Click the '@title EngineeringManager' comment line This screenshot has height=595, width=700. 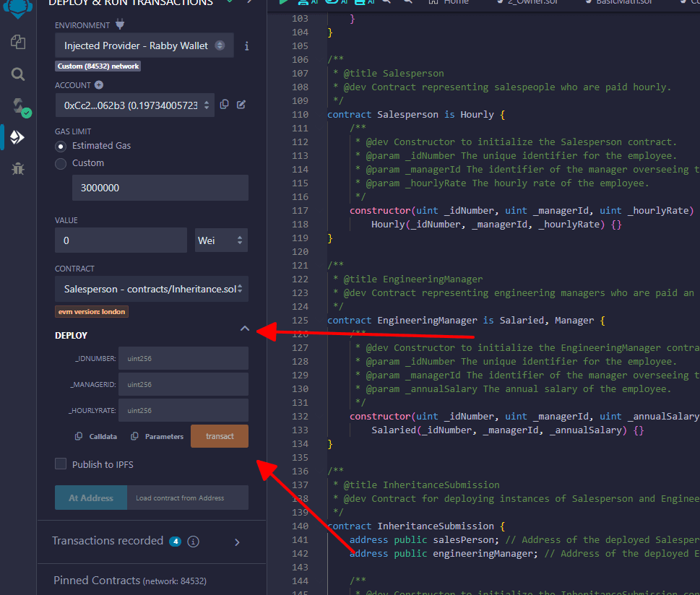coord(407,279)
